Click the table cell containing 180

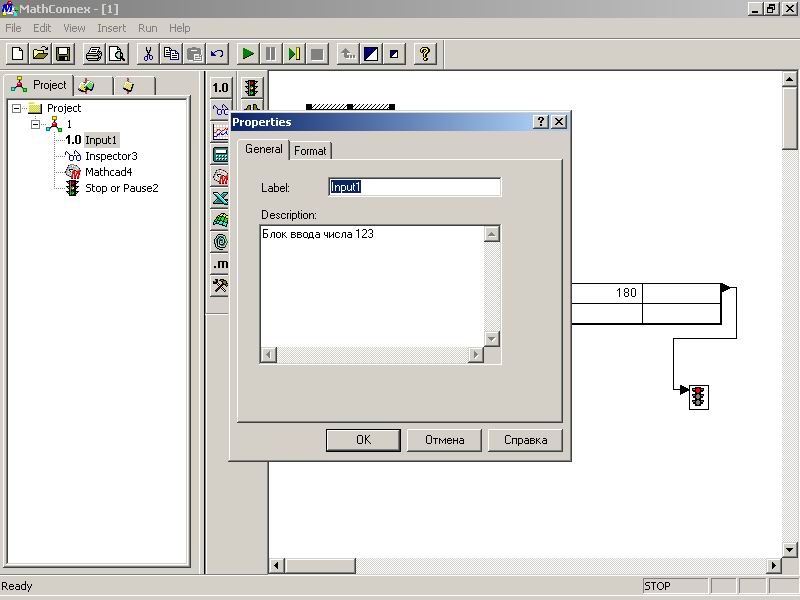click(x=607, y=293)
